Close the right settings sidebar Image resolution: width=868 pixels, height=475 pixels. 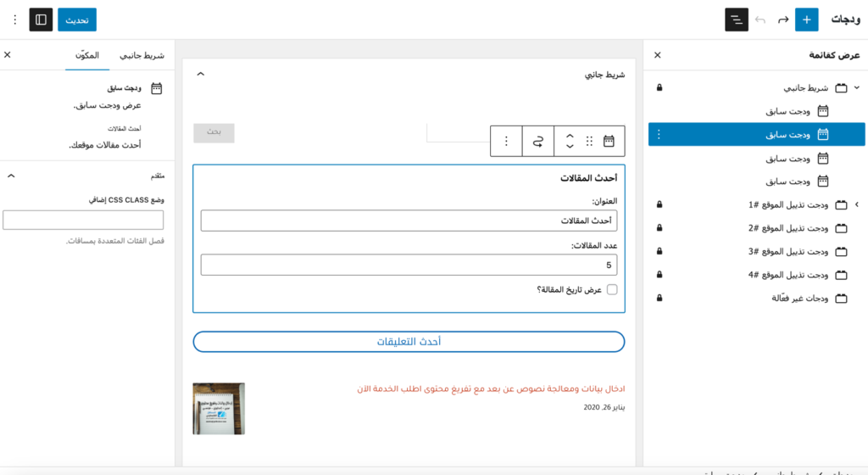coord(7,55)
